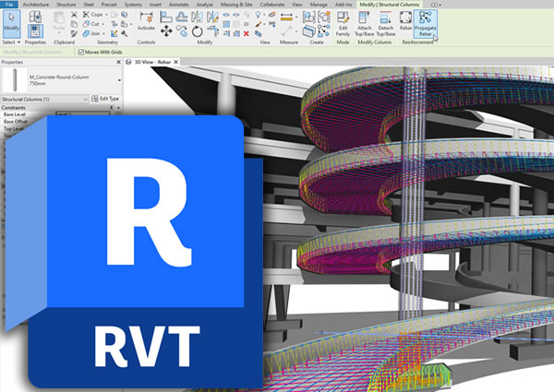This screenshot has height=392, width=554.
Task: Select the Align tool in Modify panel
Action: pos(165,17)
